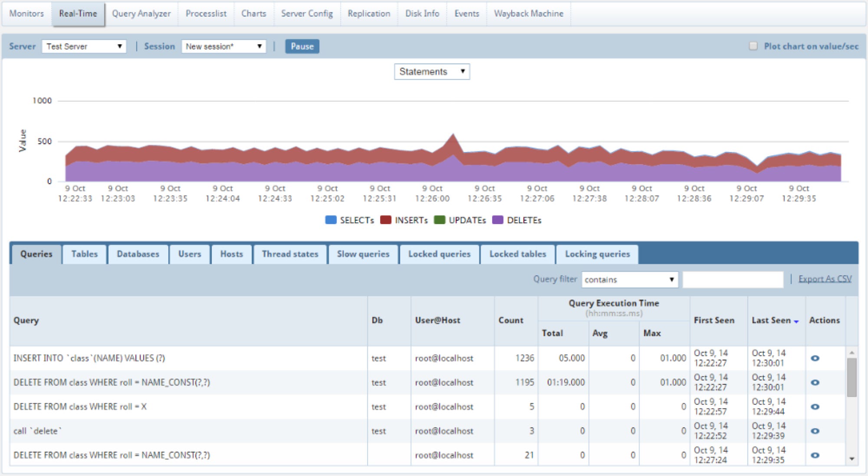Select the Queries sub-tab

36,254
